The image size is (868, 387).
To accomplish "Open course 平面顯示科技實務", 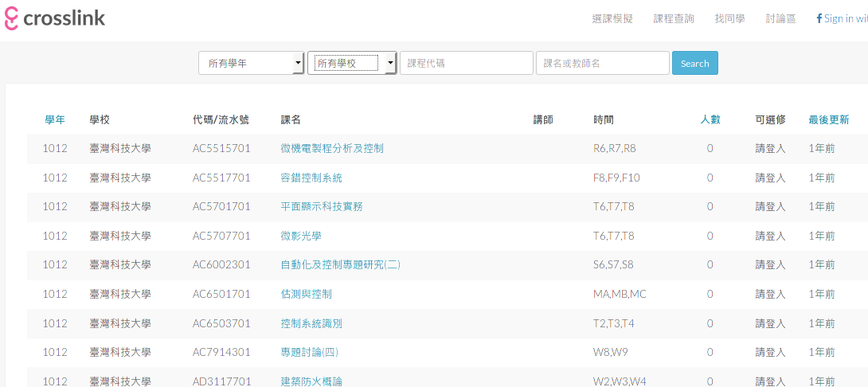I will pyautogui.click(x=323, y=206).
